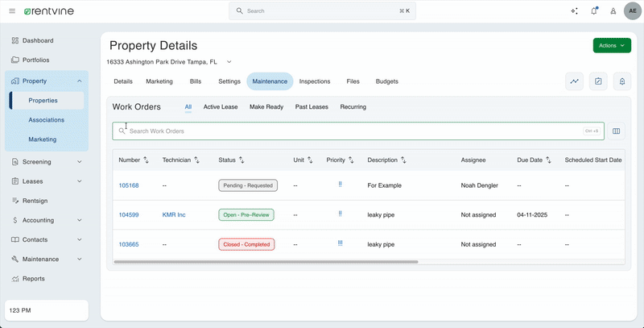The height and width of the screenshot is (328, 644).
Task: Toggle sort on the Status column
Action: 242,160
